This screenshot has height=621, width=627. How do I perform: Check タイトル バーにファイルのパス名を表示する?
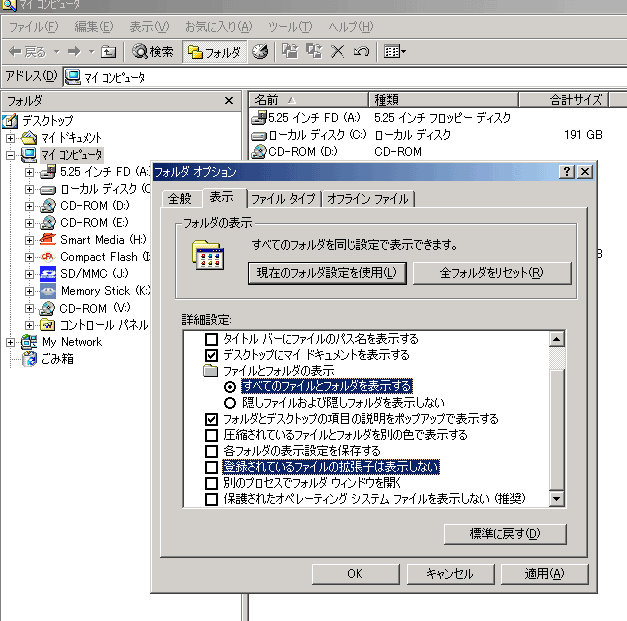coord(211,339)
